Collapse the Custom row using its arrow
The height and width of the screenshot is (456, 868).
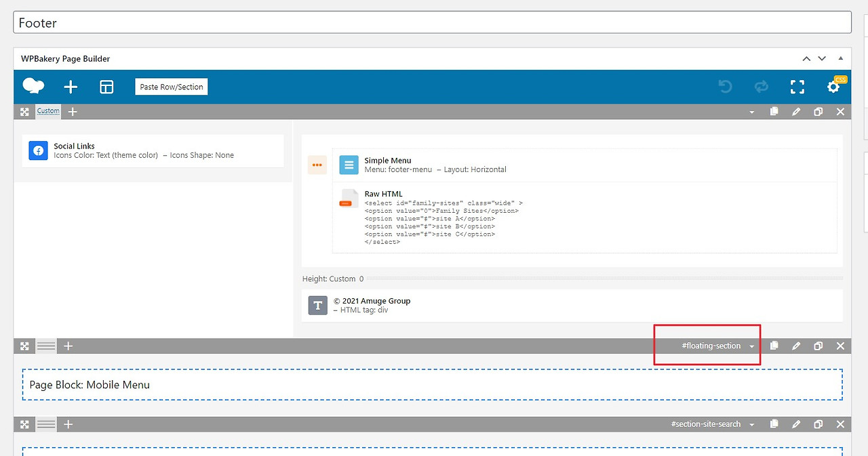click(751, 112)
